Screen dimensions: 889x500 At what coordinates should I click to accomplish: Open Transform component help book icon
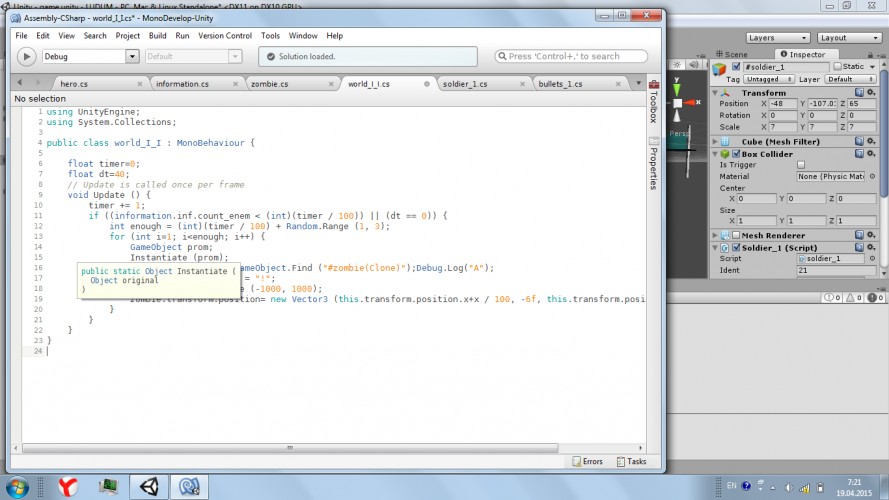860,92
